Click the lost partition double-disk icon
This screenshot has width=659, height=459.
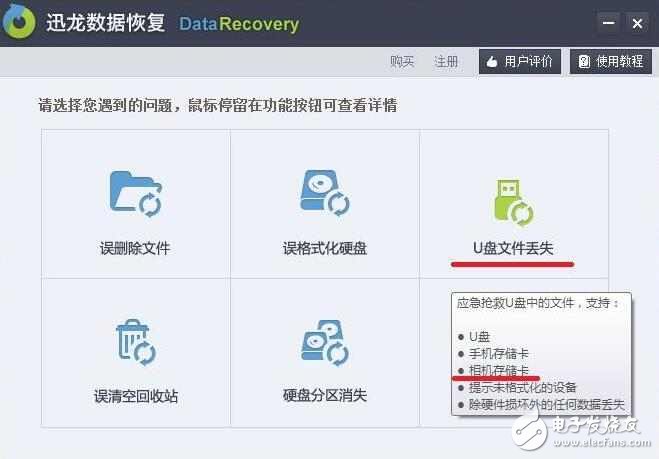pos(325,343)
